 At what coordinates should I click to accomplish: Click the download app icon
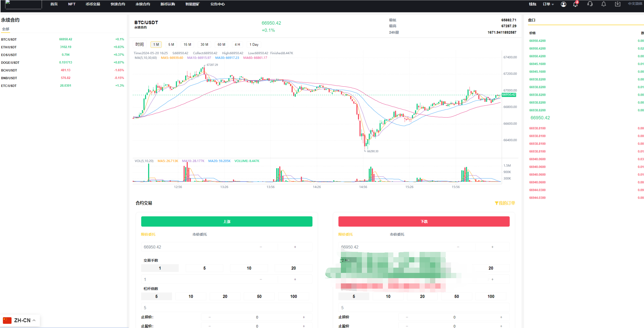click(x=618, y=4)
